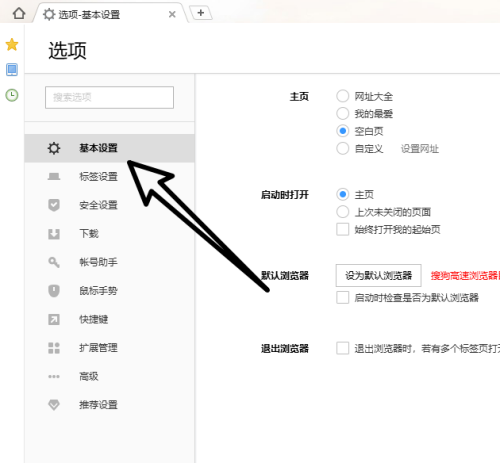Viewport: 500px width, 463px height.
Task: Close the 选项-基本设置 tab
Action: (172, 14)
